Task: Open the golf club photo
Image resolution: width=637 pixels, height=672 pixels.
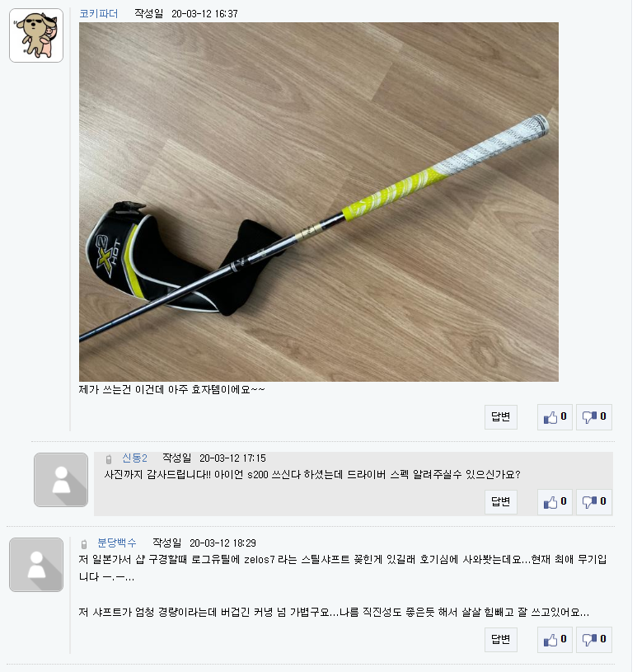Action: pyautogui.click(x=319, y=202)
